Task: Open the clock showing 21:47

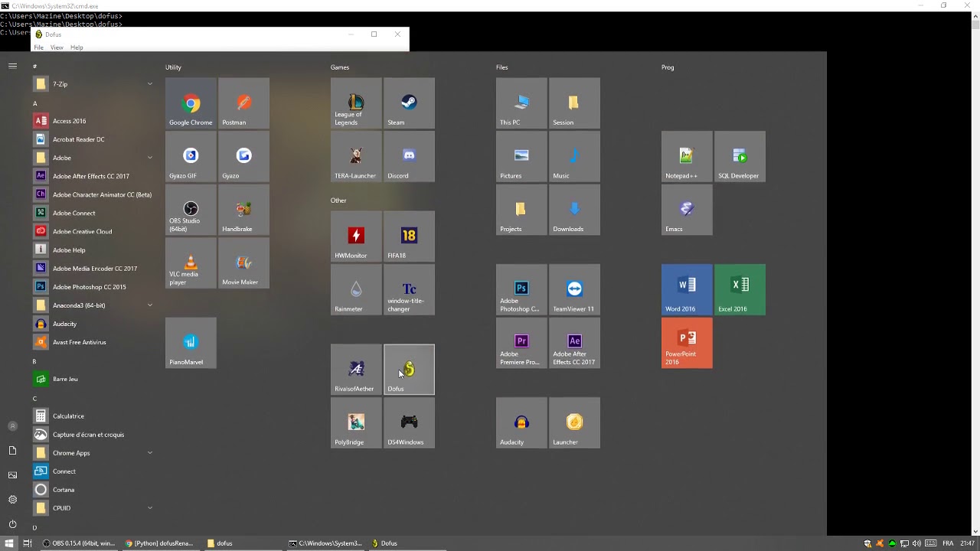Action: [967, 543]
